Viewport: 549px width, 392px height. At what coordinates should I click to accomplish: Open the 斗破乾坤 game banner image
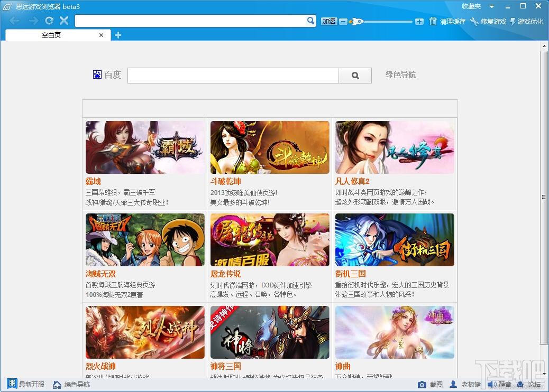(270, 147)
